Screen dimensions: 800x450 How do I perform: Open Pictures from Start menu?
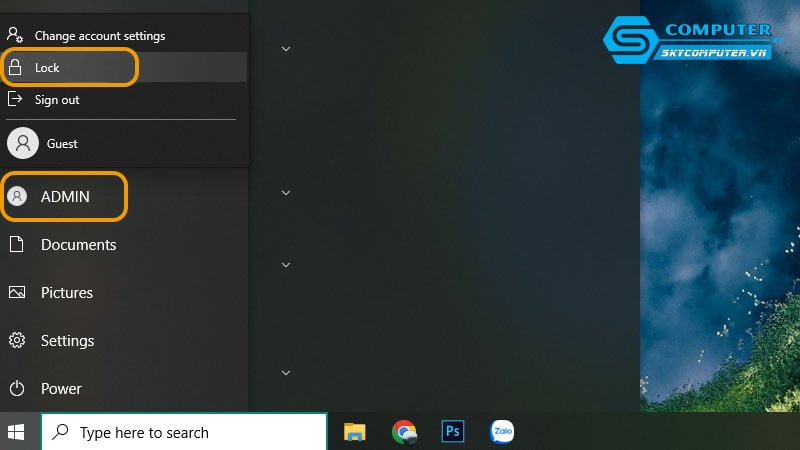[123, 292]
